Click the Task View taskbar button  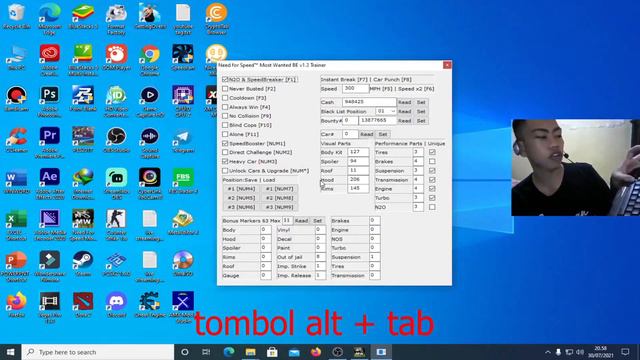click(206, 352)
